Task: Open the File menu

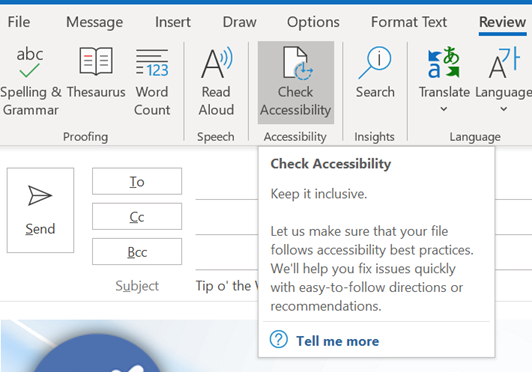Action: pyautogui.click(x=19, y=22)
